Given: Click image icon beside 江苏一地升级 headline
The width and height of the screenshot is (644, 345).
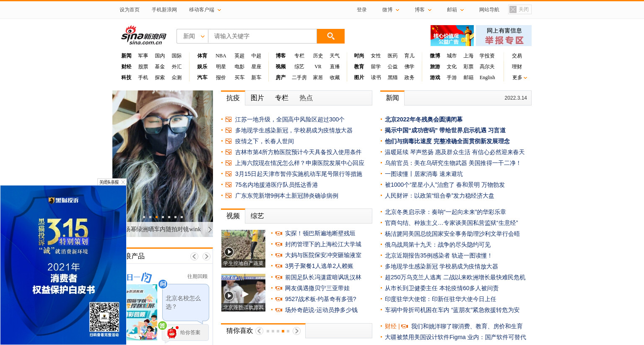Looking at the screenshot, I should [x=229, y=120].
